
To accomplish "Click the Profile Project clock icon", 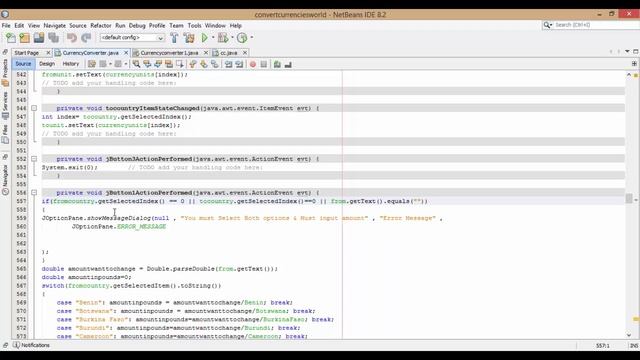I will point(242,38).
